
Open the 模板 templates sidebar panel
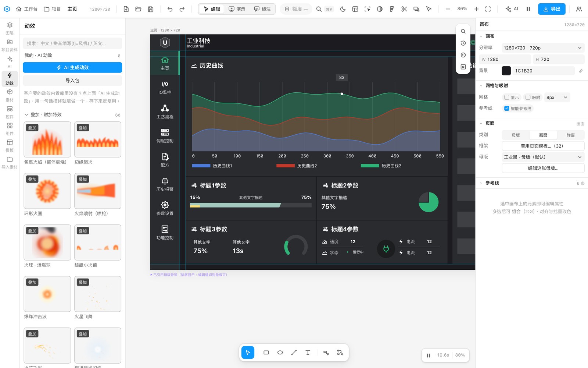pyautogui.click(x=10, y=146)
